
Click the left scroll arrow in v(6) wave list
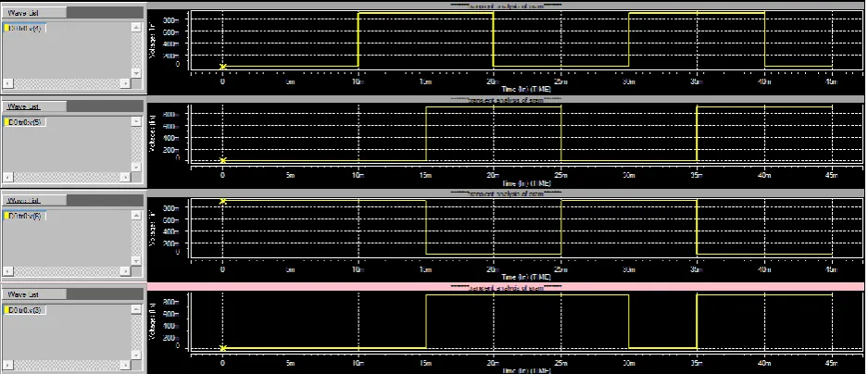coord(7,271)
